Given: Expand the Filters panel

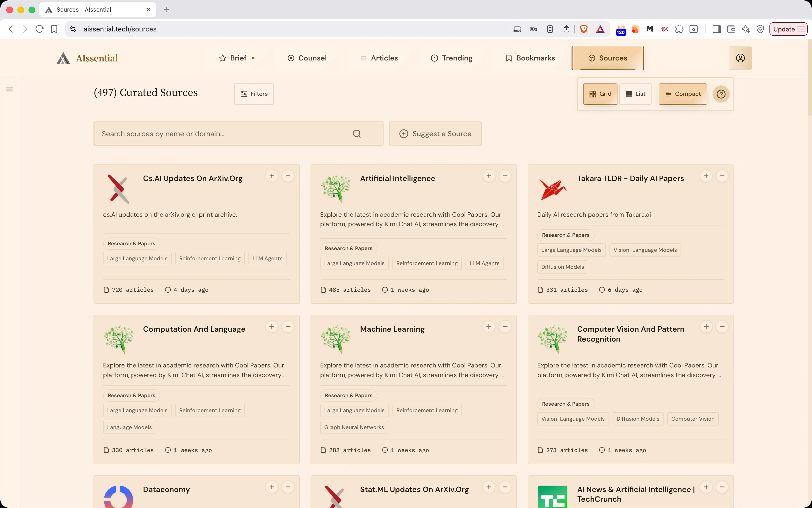Looking at the screenshot, I should pos(254,94).
